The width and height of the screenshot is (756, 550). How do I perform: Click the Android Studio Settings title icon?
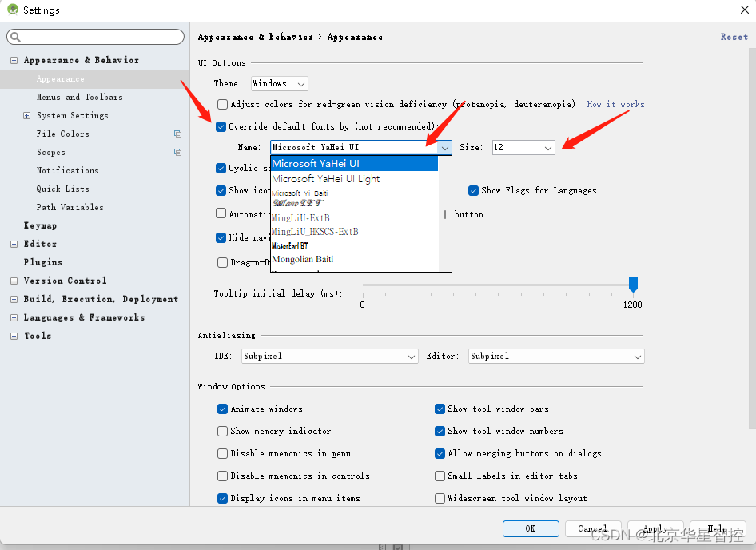point(13,10)
